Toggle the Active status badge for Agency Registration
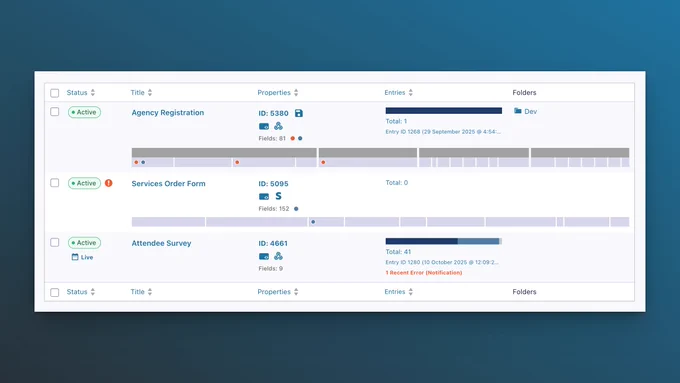Viewport: 680px width, 383px height. 84,112
